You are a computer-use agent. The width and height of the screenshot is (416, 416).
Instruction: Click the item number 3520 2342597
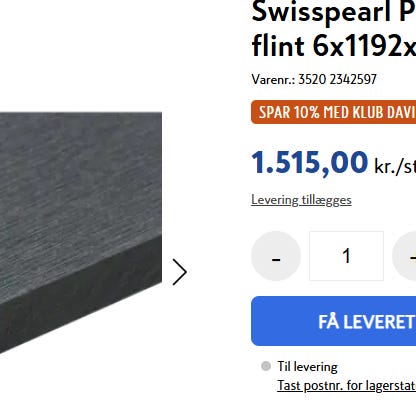tap(337, 79)
